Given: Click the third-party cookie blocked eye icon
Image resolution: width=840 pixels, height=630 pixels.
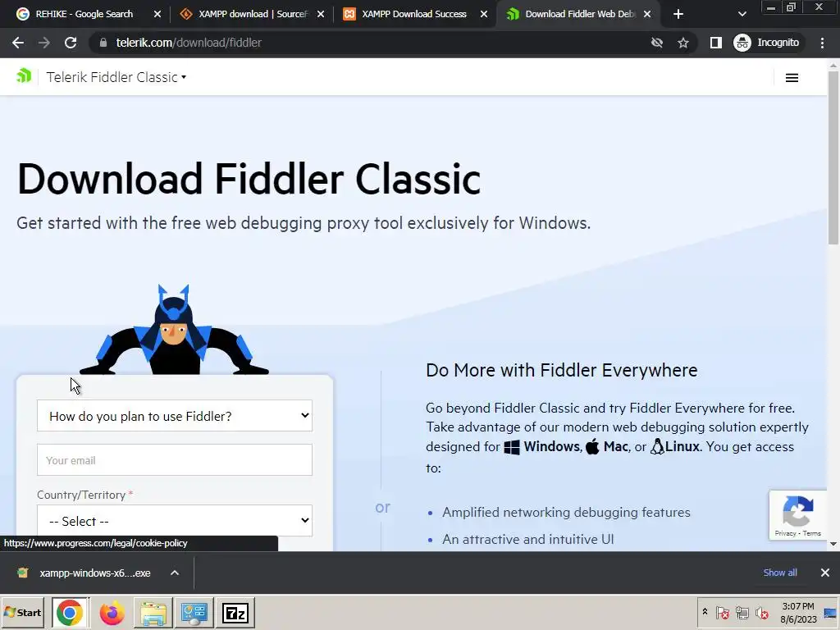Looking at the screenshot, I should 657,43.
